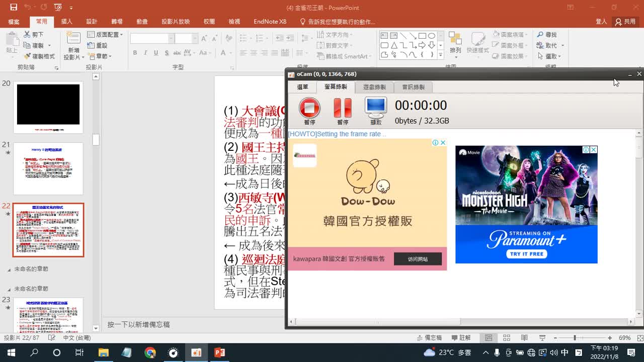Click the Save icon in quick access toolbar
Image resolution: width=644 pixels, height=362 pixels.
tap(14, 8)
